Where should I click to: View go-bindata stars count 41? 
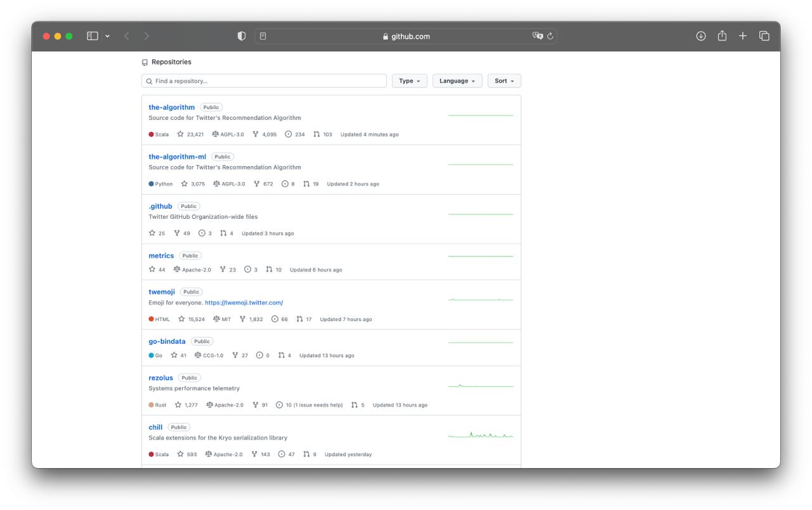tap(179, 355)
